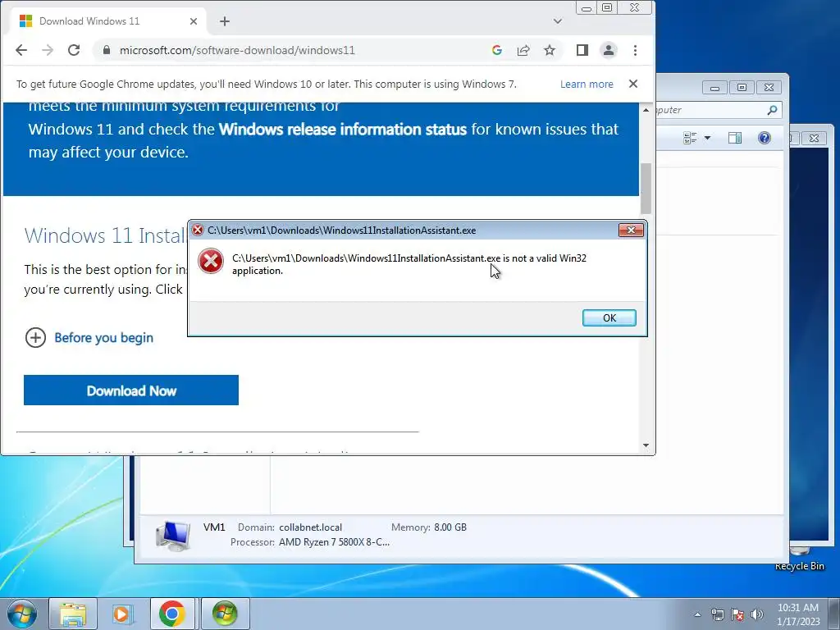The height and width of the screenshot is (630, 840).
Task: Open the tab search dropdown arrow
Action: tap(558, 21)
